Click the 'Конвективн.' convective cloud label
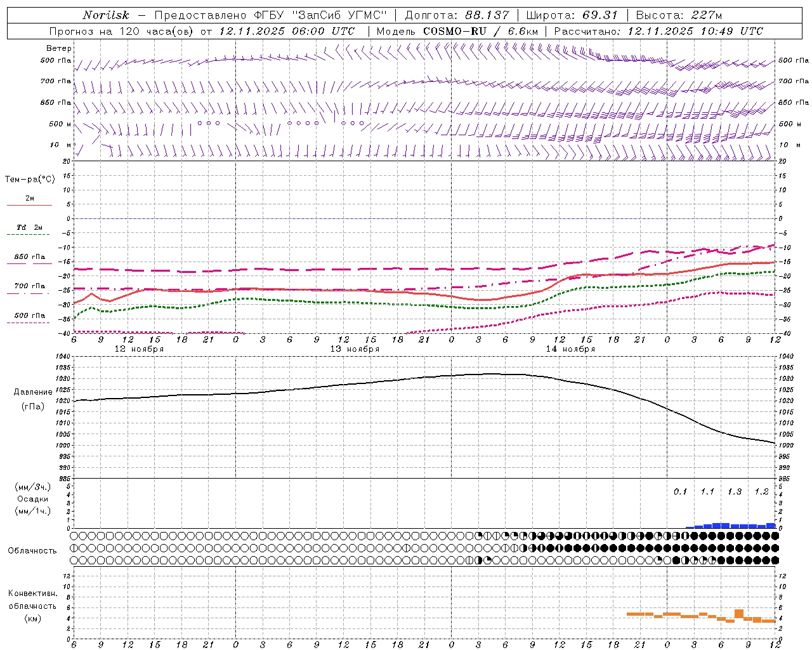The width and height of the screenshot is (812, 650). (32, 594)
